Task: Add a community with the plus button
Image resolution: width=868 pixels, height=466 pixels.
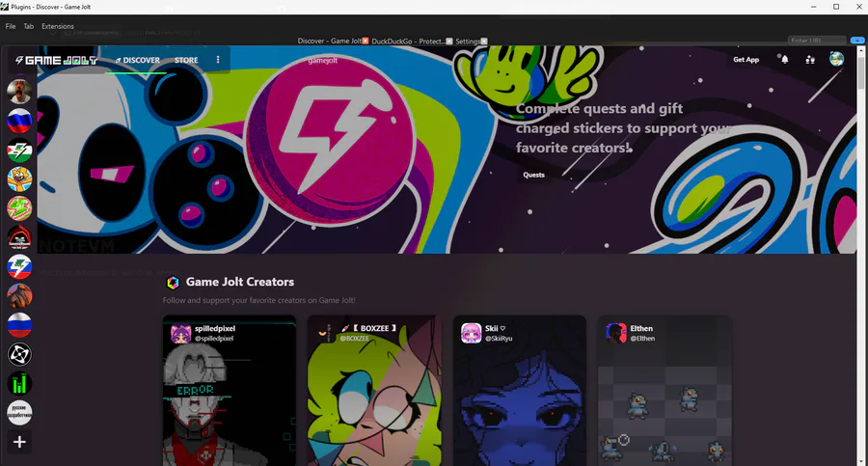Action: [19, 442]
